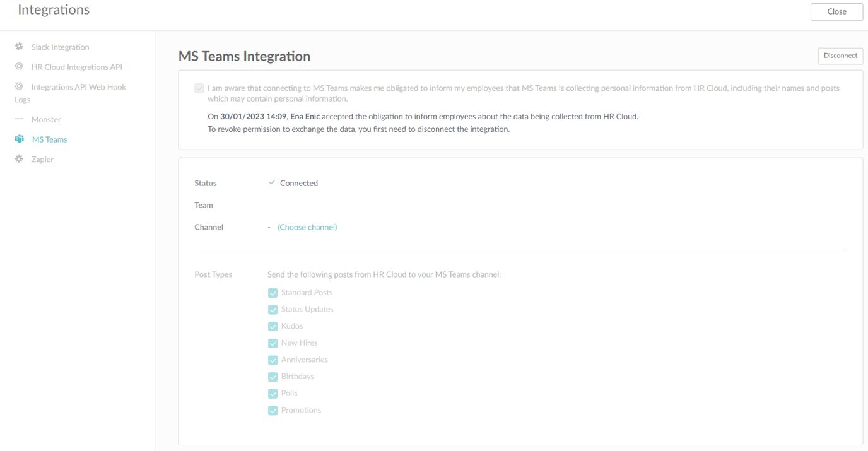Click the Close button
This screenshot has width=868, height=451.
pyautogui.click(x=836, y=11)
